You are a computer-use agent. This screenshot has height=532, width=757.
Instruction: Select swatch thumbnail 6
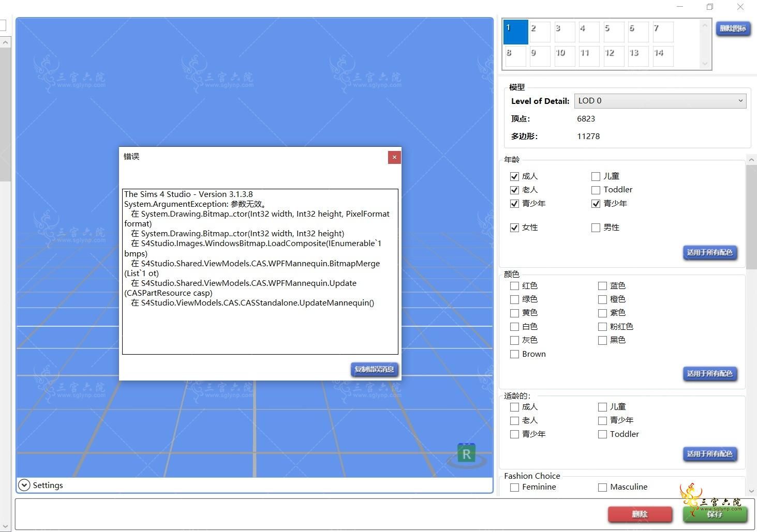click(x=638, y=32)
